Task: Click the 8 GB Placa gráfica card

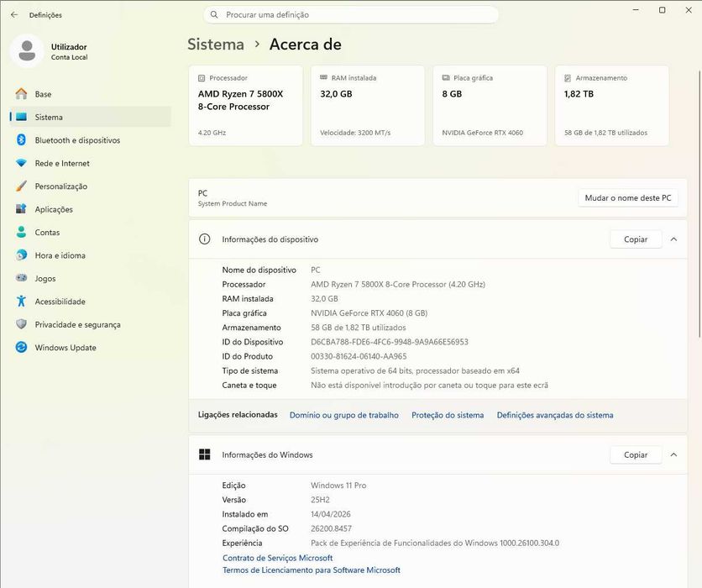Action: tap(490, 106)
